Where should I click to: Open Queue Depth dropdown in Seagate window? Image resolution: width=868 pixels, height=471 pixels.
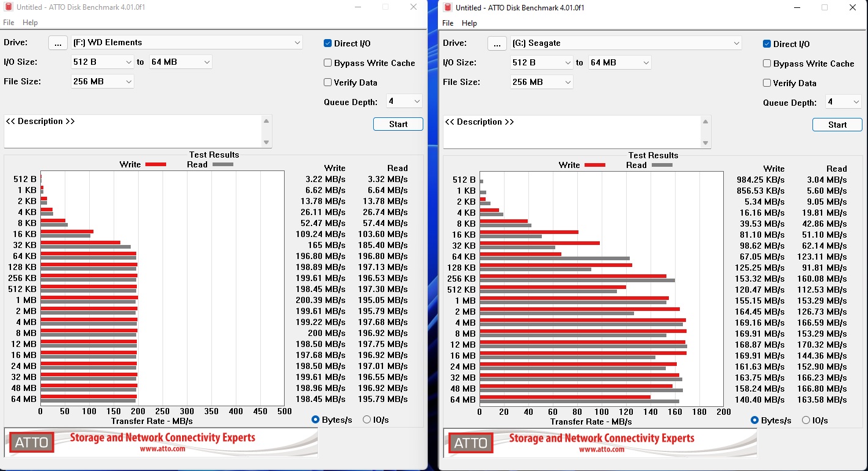click(x=843, y=102)
